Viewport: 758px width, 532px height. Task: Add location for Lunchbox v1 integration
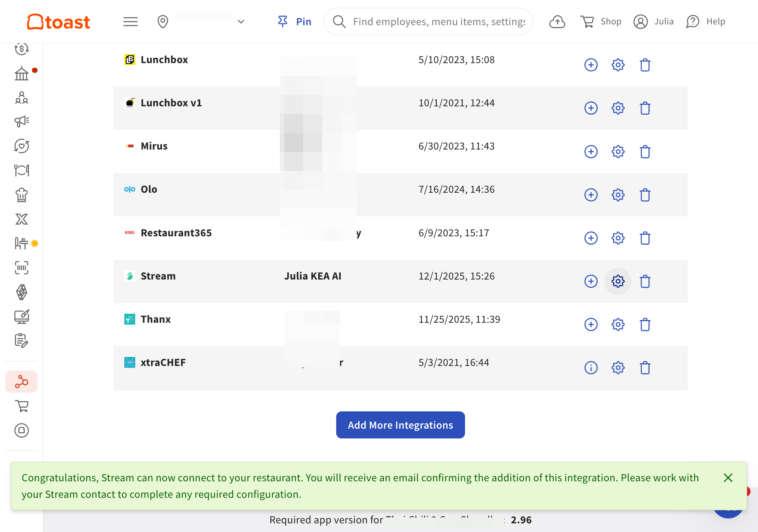[591, 108]
